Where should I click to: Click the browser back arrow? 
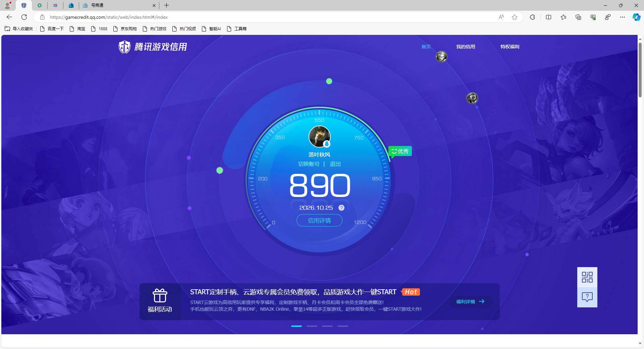pos(9,17)
